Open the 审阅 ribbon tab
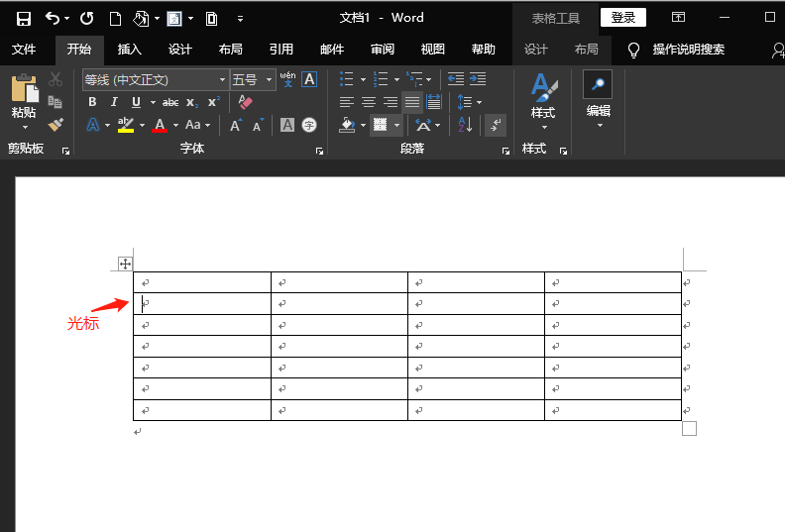Viewport: 785px width, 532px height. click(382, 50)
